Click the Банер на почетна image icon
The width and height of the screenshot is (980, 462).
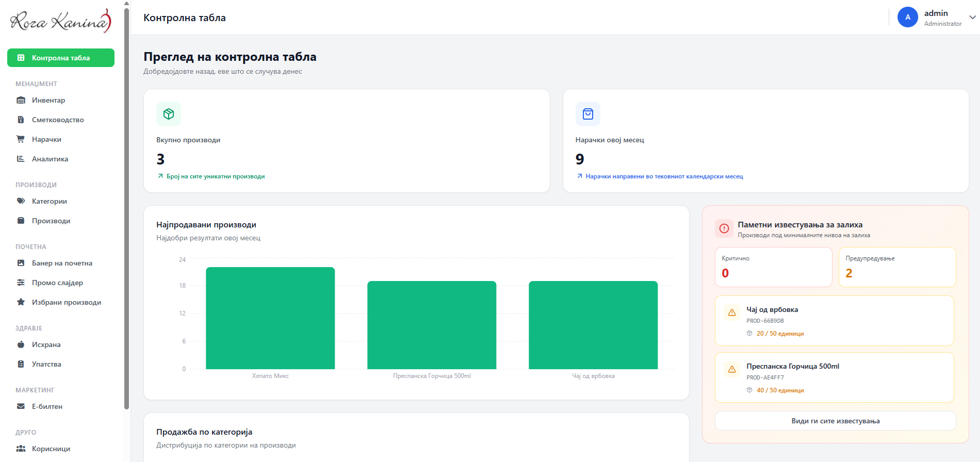21,263
